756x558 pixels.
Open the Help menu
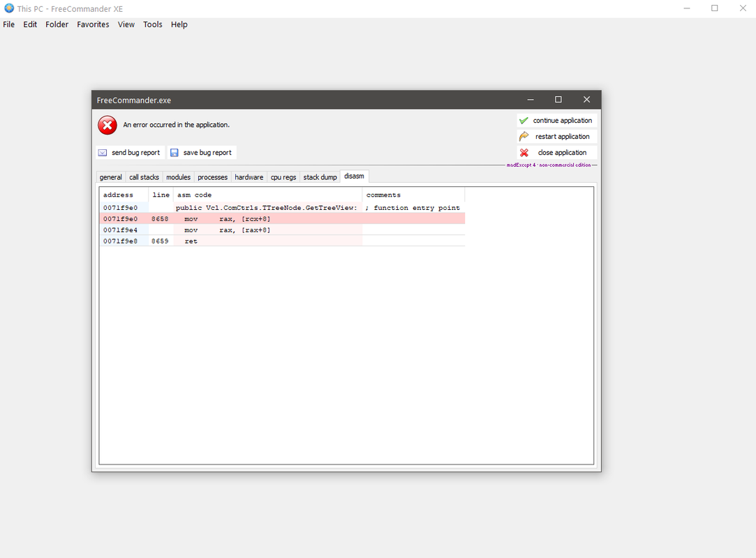click(179, 24)
